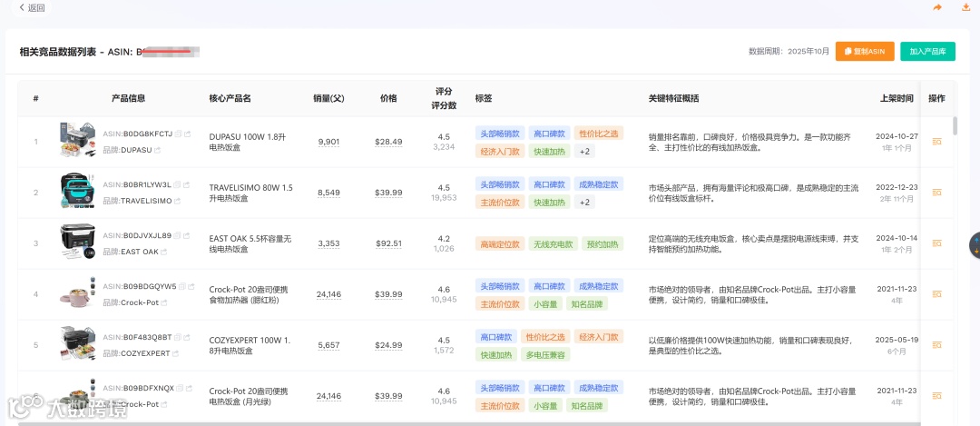
Task: Open TRAVELISIMO brand external link icon
Action: 178,201
